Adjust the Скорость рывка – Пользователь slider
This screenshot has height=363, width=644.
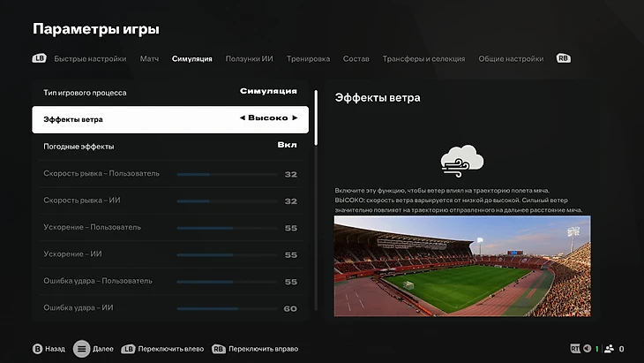tap(227, 174)
